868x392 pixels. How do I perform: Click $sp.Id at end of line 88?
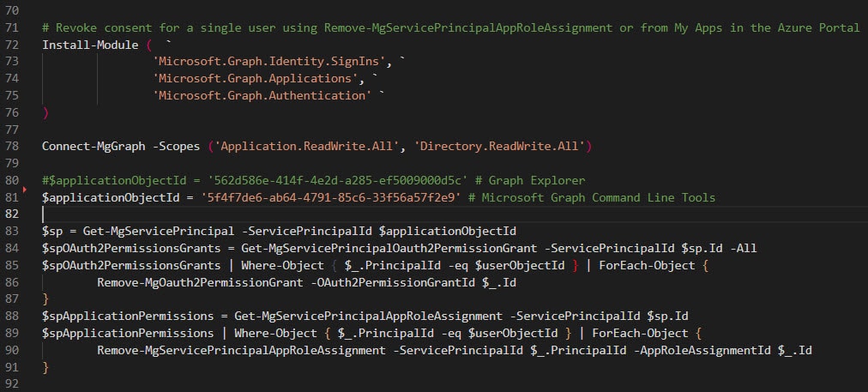[667, 317]
